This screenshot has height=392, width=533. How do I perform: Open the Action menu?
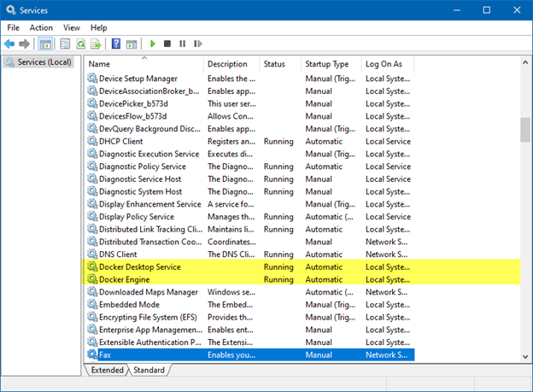coord(41,27)
